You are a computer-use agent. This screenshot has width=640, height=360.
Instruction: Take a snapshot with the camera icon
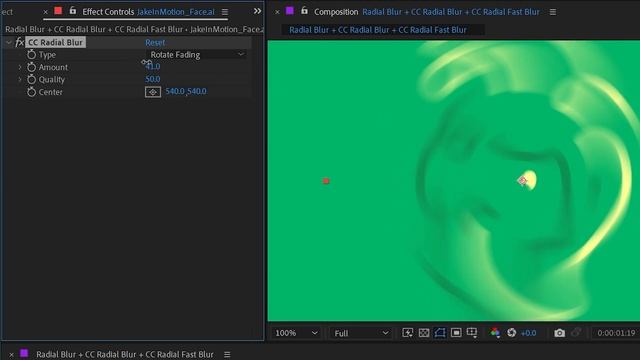tap(560, 333)
